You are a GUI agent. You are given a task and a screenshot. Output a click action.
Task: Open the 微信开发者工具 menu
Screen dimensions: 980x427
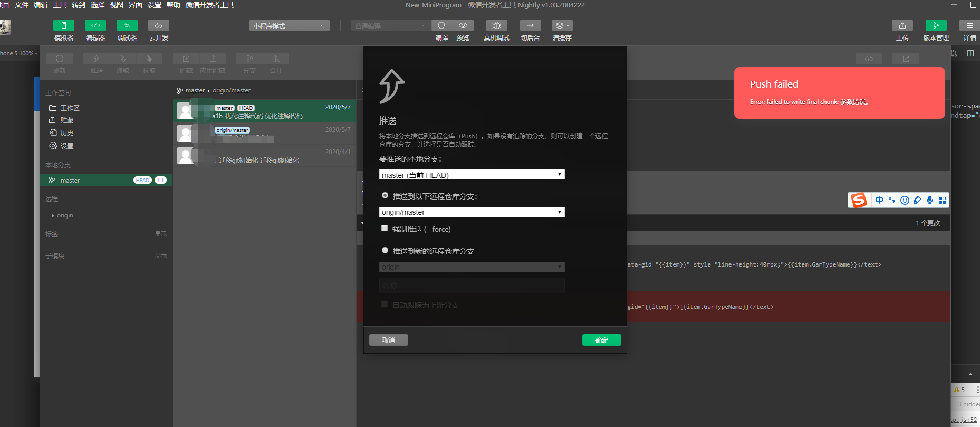point(209,5)
